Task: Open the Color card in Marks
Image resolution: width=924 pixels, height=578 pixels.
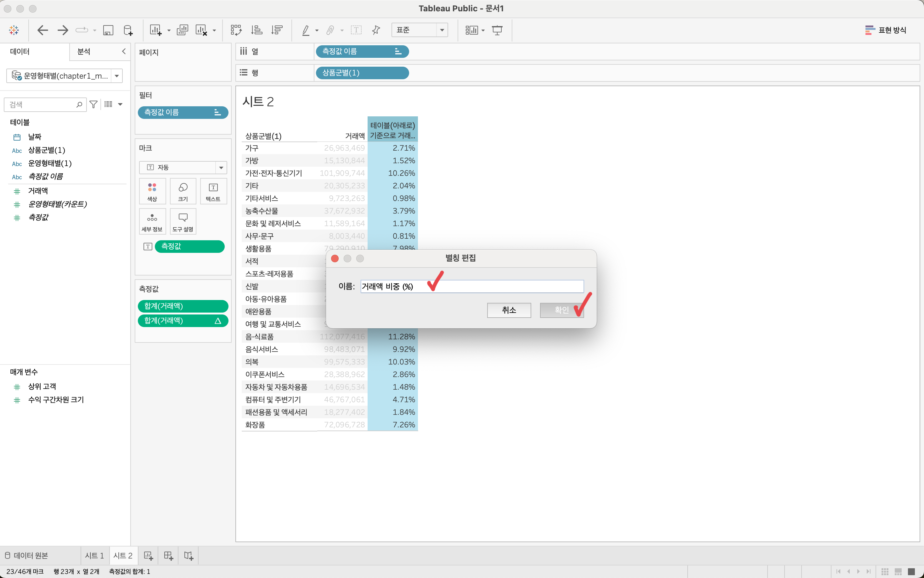Action: [152, 191]
